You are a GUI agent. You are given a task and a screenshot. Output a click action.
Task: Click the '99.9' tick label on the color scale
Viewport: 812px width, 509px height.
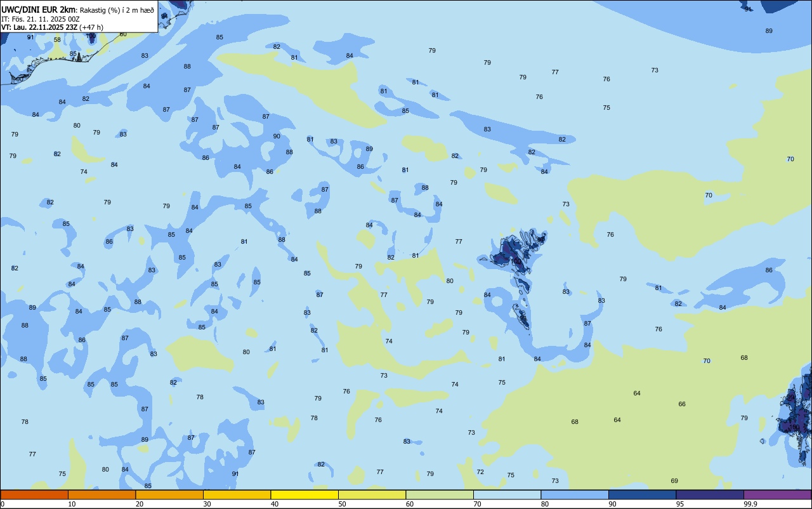[750, 504]
